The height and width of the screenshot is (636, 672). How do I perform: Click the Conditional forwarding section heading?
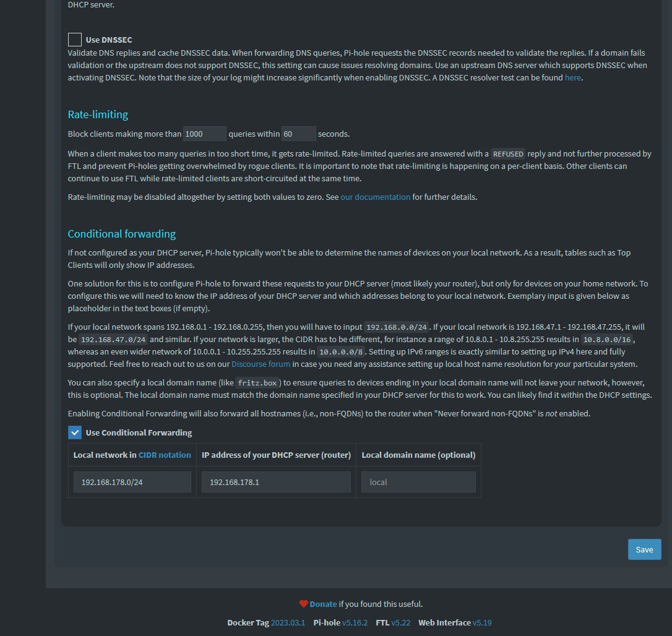(x=122, y=234)
